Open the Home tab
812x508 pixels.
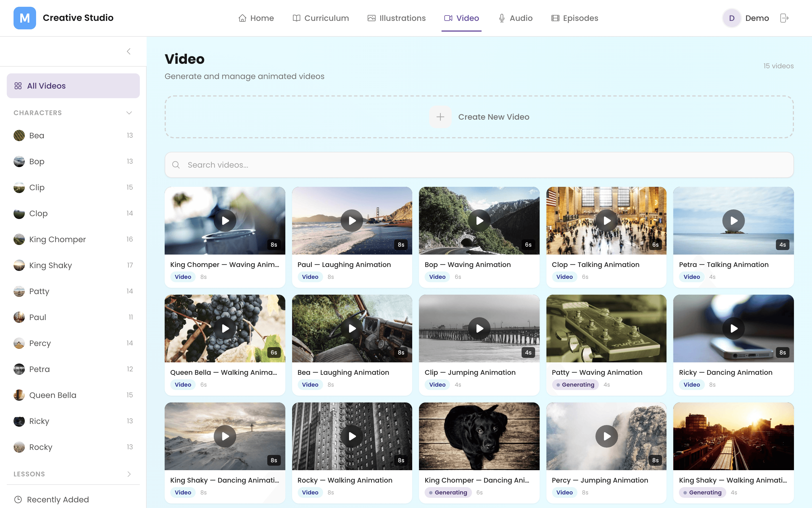[x=256, y=18]
